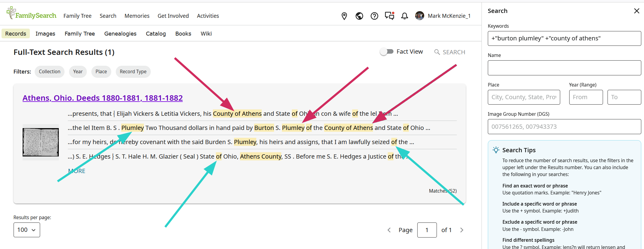The height and width of the screenshot is (249, 644).
Task: Open the Search top menu
Action: (108, 16)
